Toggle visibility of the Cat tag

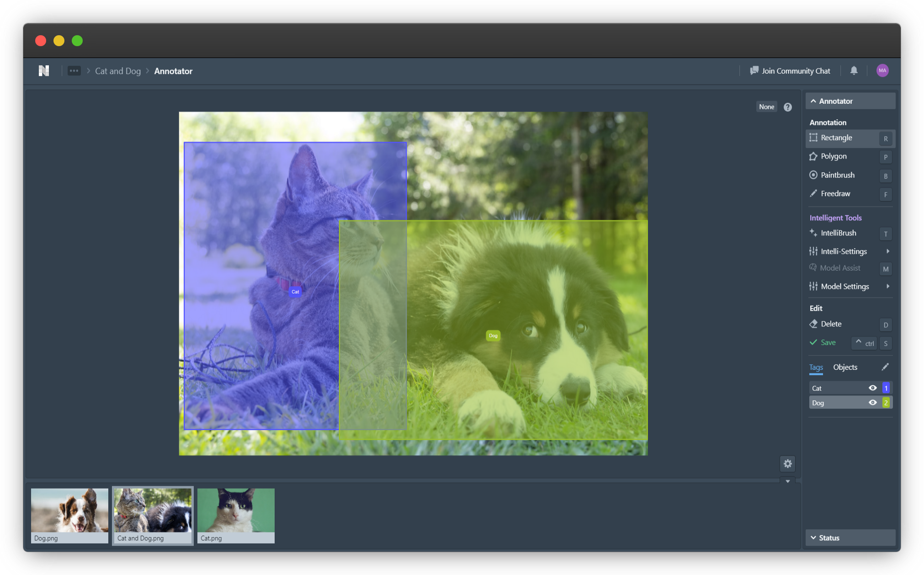click(872, 388)
